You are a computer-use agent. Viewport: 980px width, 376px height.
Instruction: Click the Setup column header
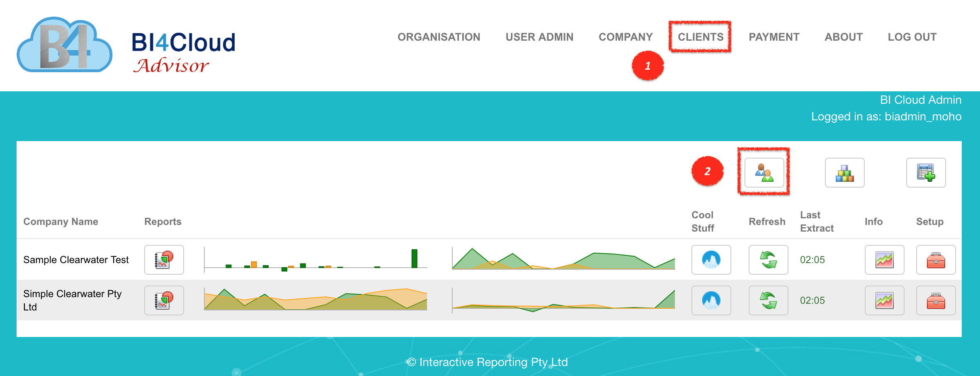click(930, 222)
